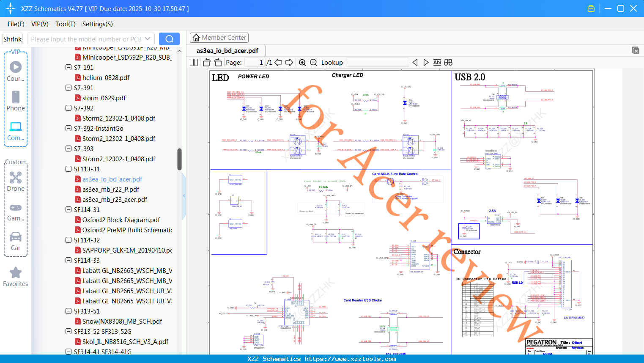Click the Shrink button

coord(13,39)
